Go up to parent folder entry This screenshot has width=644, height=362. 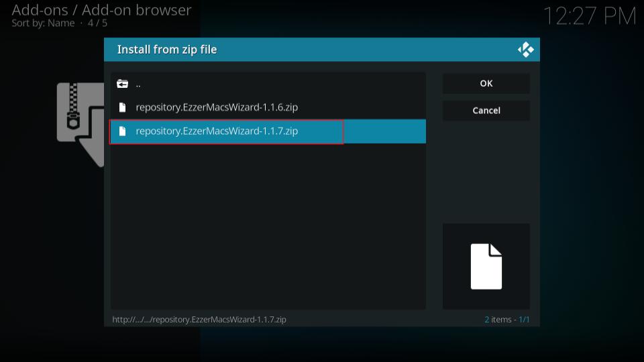pyautogui.click(x=268, y=84)
